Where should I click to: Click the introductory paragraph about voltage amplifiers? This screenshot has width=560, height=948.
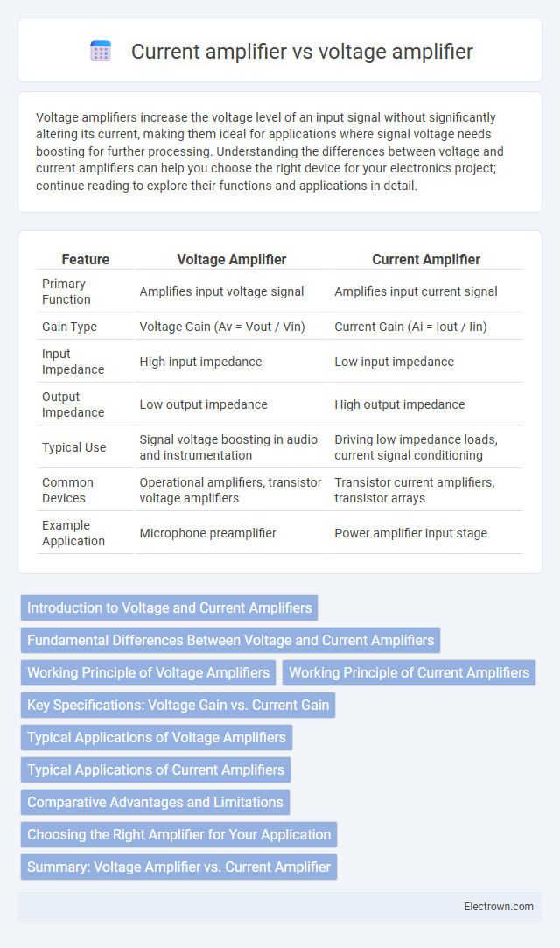pyautogui.click(x=269, y=151)
